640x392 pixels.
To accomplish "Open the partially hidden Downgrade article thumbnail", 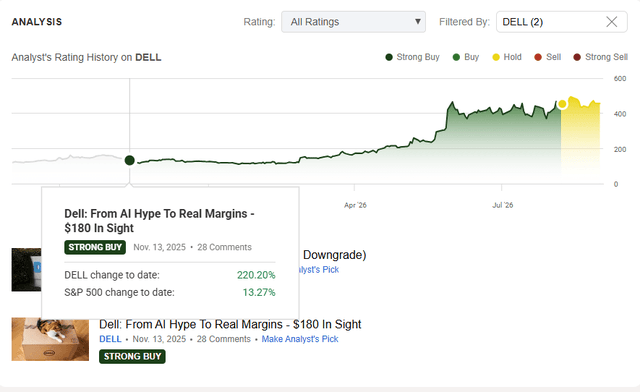I will coord(27,270).
